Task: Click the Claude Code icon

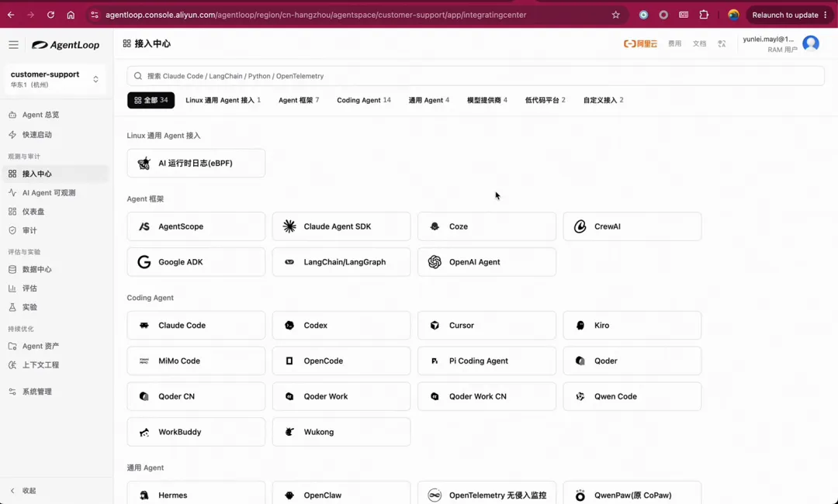Action: pyautogui.click(x=144, y=325)
